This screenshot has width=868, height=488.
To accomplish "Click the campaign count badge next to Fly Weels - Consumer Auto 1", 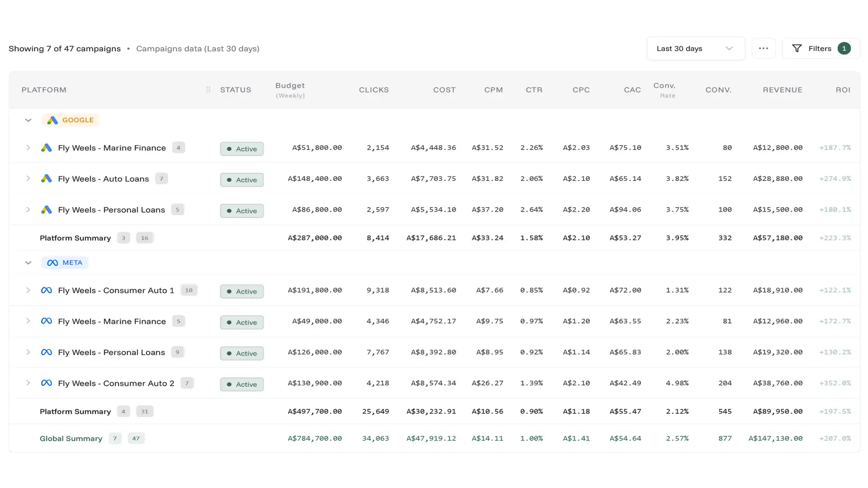I will click(189, 290).
